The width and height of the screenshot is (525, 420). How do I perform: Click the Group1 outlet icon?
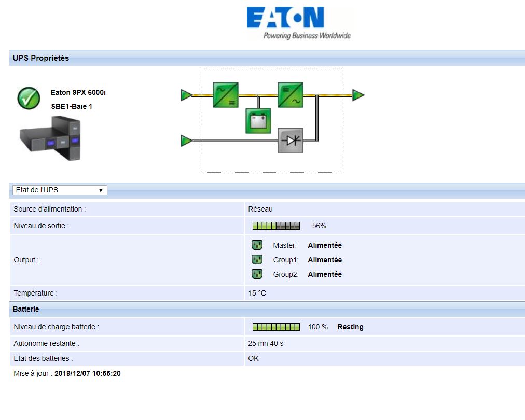pyautogui.click(x=257, y=259)
